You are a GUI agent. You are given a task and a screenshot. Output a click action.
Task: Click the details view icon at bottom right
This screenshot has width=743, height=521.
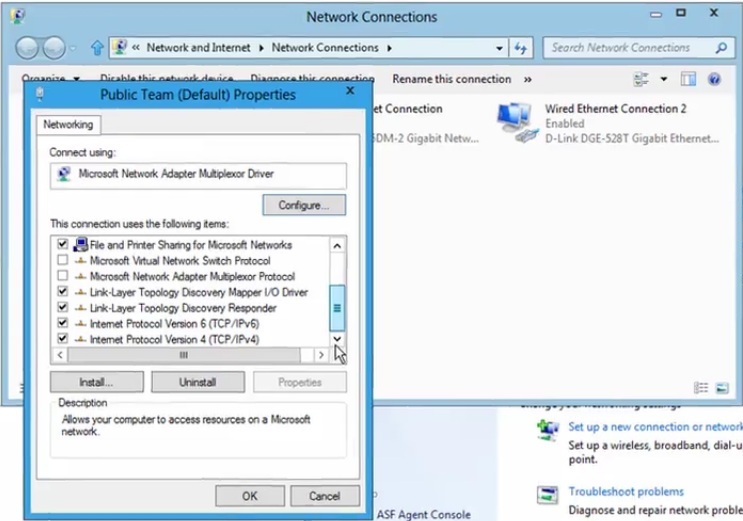coord(701,388)
